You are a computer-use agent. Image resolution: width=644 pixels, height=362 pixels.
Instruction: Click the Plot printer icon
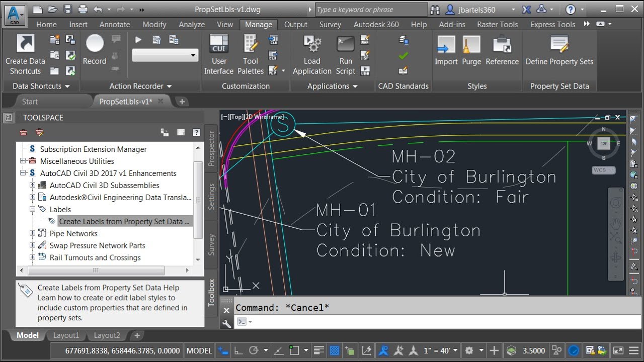(83, 9)
